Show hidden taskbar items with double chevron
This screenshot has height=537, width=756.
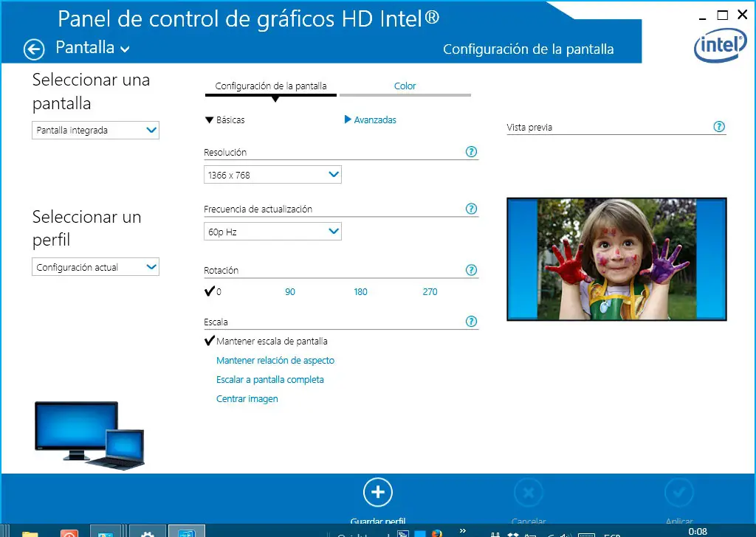coord(463,530)
